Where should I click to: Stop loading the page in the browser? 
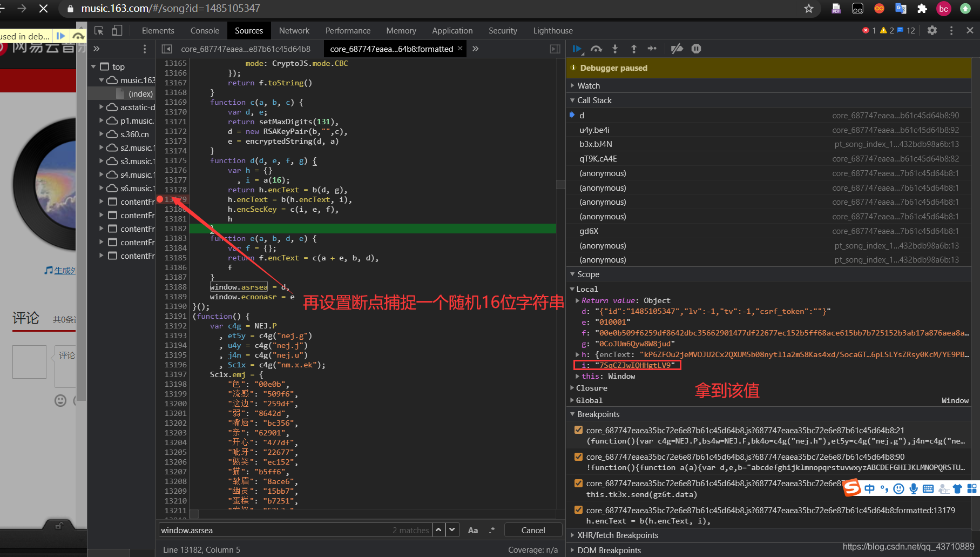[x=44, y=9]
